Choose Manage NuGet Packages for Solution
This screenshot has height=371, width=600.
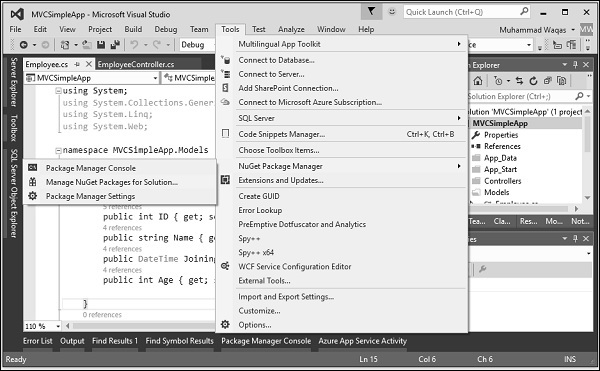120,182
